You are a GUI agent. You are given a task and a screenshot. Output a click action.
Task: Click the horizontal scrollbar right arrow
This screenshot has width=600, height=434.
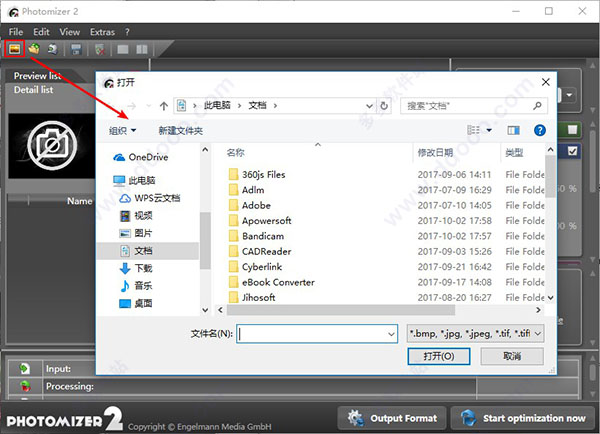[538, 310]
